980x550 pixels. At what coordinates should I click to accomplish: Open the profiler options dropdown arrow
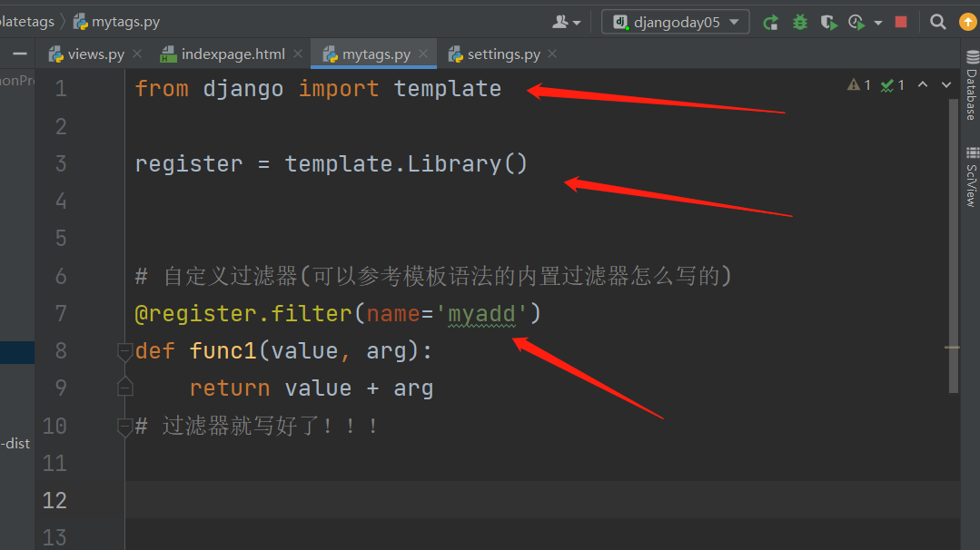tap(878, 23)
